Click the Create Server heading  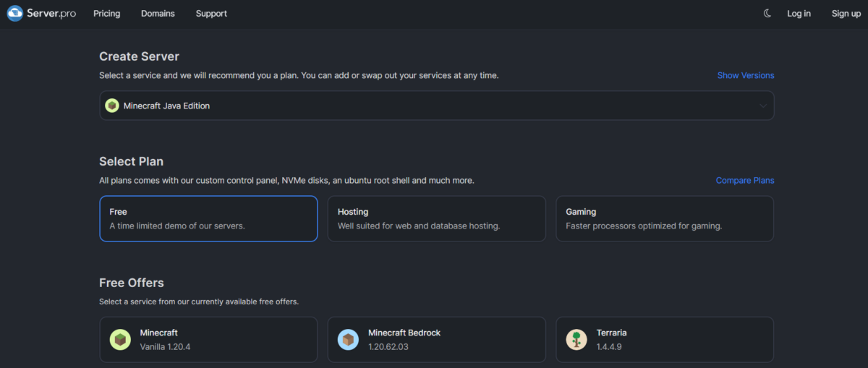coord(139,56)
